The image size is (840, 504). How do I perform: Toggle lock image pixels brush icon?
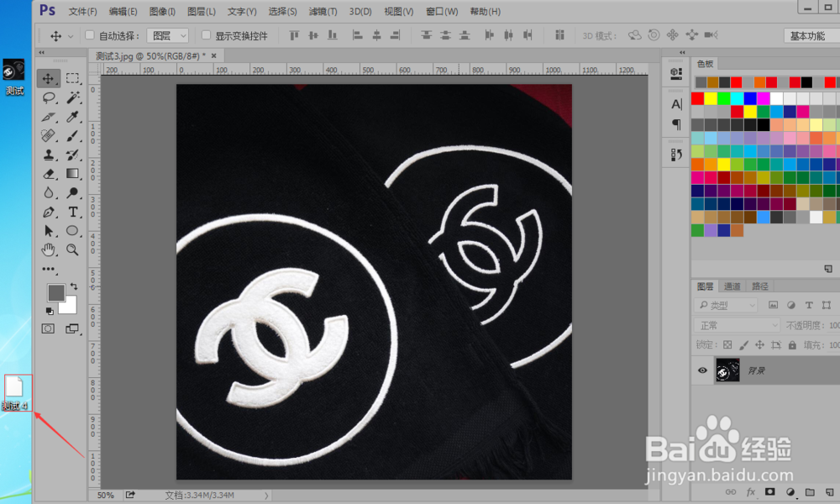click(x=743, y=345)
